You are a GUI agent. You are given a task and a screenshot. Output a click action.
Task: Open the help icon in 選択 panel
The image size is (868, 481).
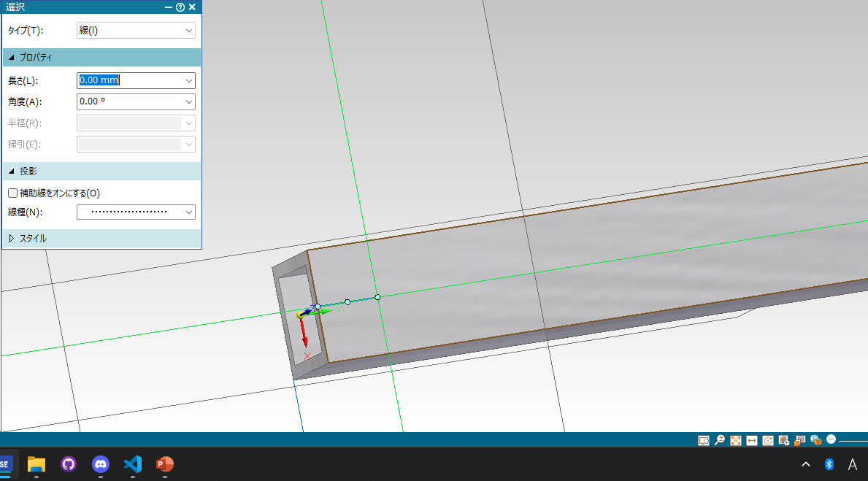[x=180, y=7]
